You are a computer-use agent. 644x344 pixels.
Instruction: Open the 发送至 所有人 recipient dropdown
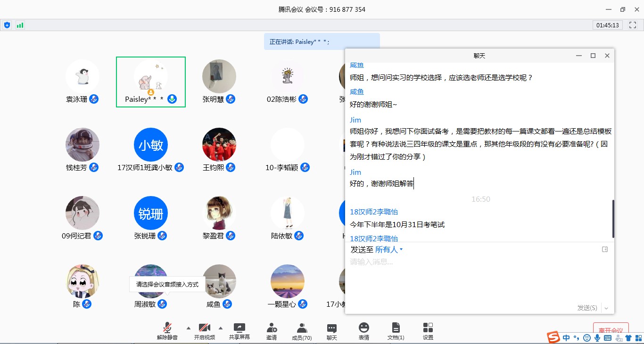(x=389, y=250)
